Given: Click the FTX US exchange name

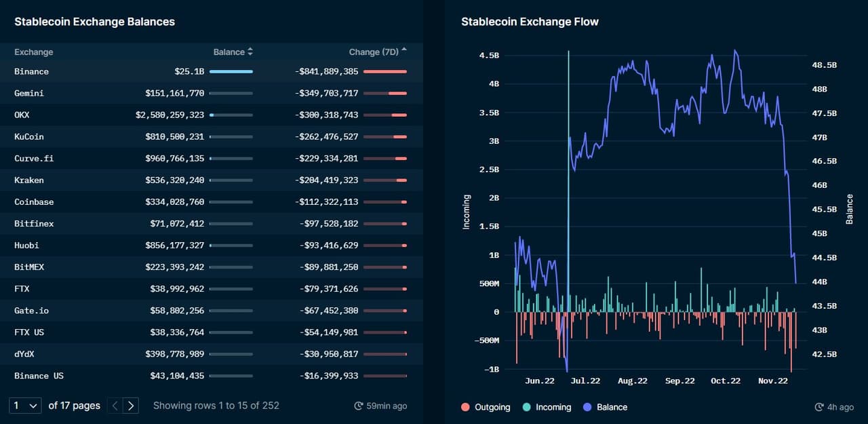Looking at the screenshot, I should 29,332.
